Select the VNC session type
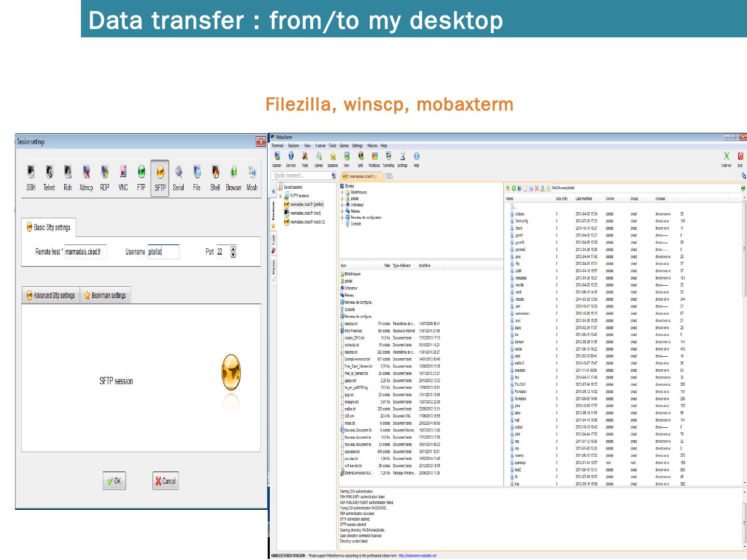The height and width of the screenshot is (560, 747). pyautogui.click(x=123, y=178)
